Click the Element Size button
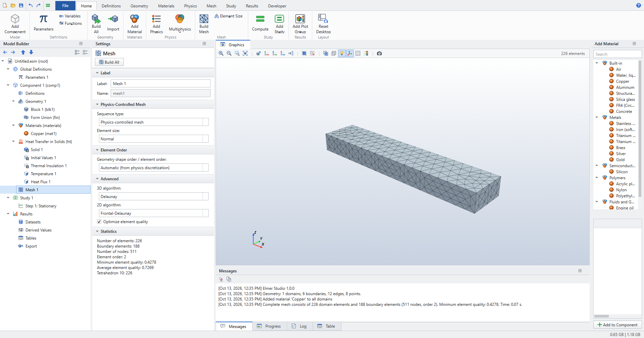The height and width of the screenshot is (338, 644). click(229, 16)
